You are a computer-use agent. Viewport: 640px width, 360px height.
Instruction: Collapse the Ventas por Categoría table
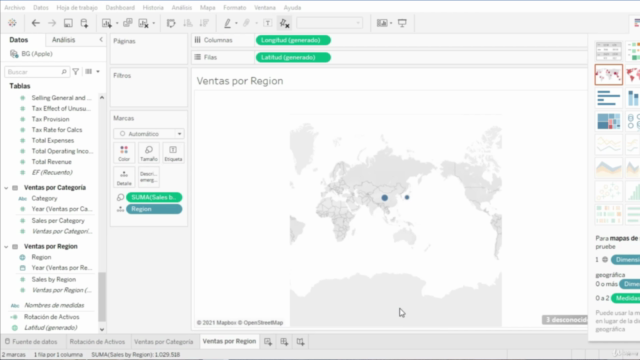(x=6, y=188)
